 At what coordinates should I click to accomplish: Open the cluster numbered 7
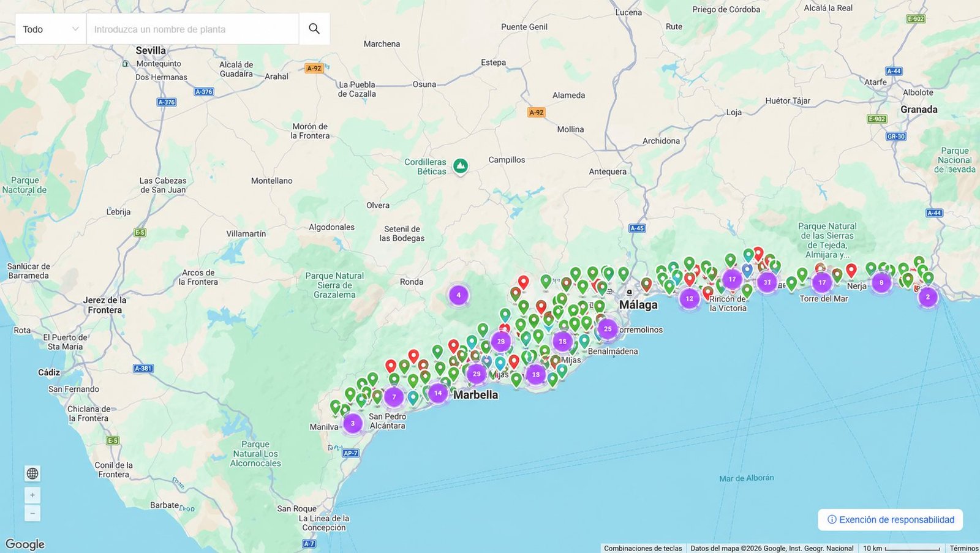(394, 397)
